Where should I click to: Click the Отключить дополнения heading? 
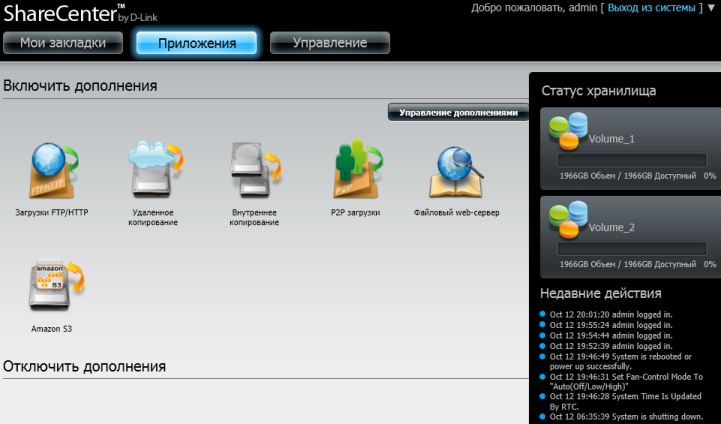click(x=84, y=367)
